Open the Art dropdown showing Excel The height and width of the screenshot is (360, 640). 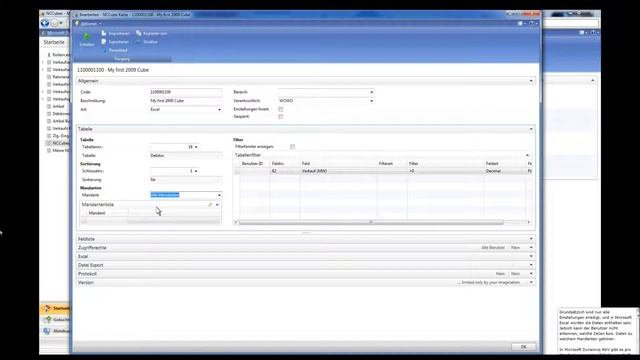pos(219,109)
